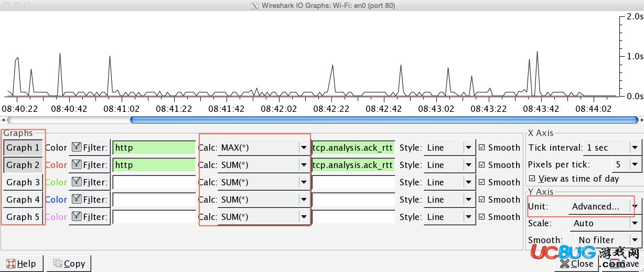Click the Copy button
Image resolution: width=644 pixels, height=272 pixels.
pos(69,264)
